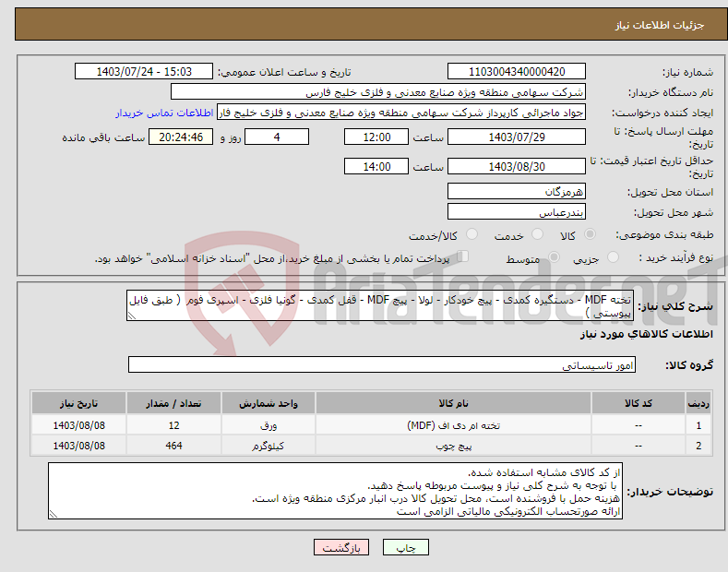Click the general need description textarea
Viewport: 728px width, 572px height.
coord(380,306)
